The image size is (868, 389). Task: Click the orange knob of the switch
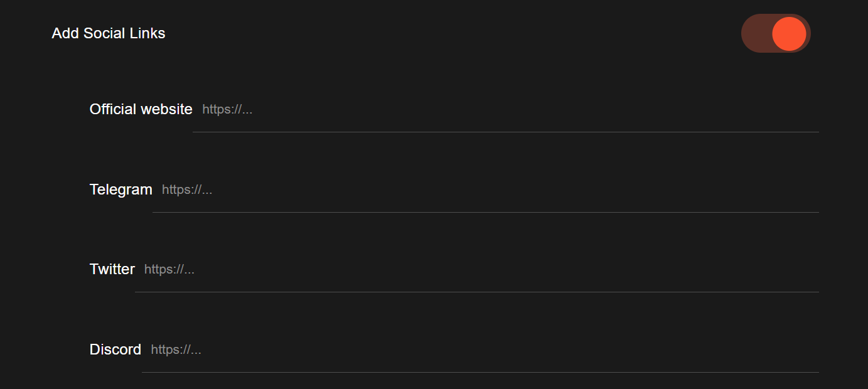(x=789, y=34)
